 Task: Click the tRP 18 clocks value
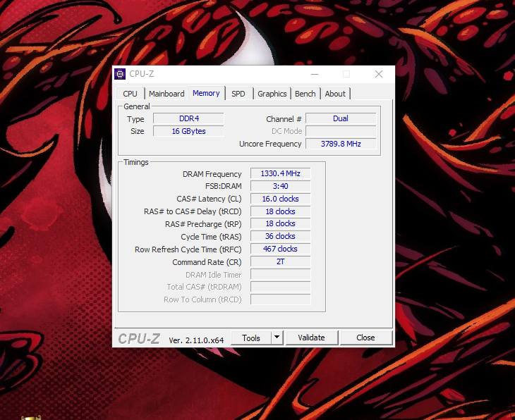pos(281,223)
